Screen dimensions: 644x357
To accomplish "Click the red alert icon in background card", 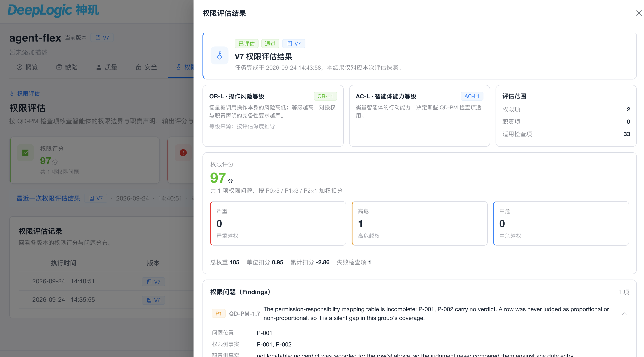I will [183, 152].
